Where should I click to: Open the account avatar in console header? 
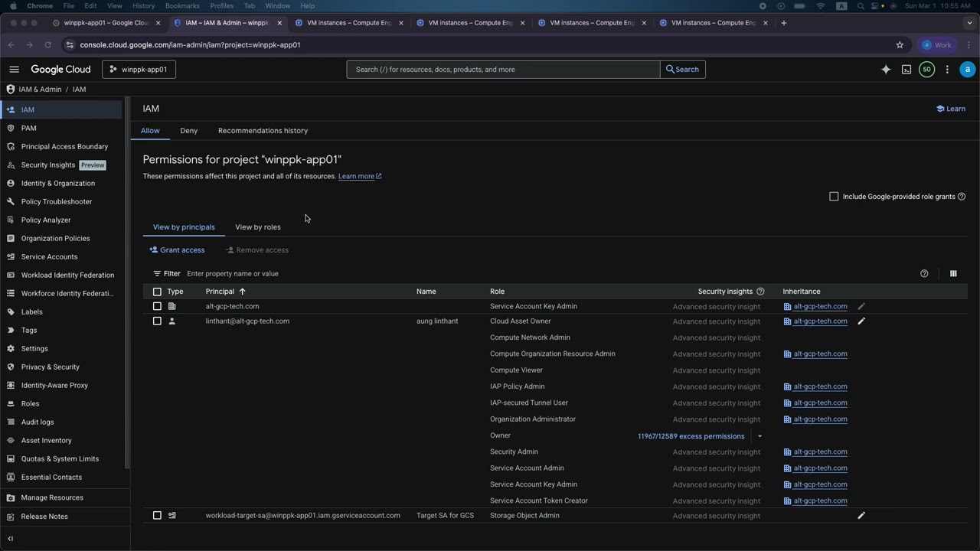[x=968, y=69]
